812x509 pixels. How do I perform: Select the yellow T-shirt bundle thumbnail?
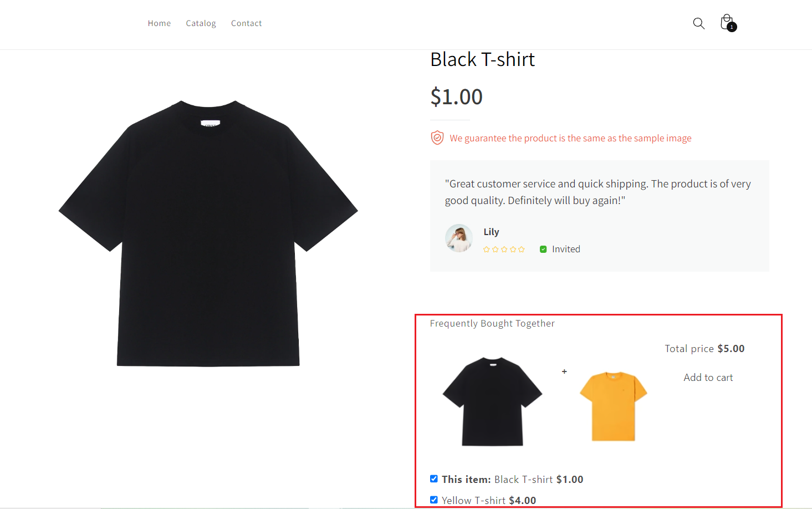click(x=613, y=406)
